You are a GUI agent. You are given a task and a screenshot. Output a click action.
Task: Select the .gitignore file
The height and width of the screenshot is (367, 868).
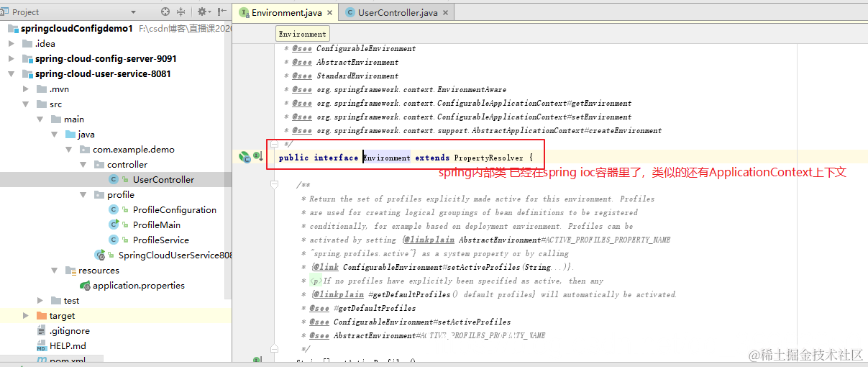[x=70, y=330]
